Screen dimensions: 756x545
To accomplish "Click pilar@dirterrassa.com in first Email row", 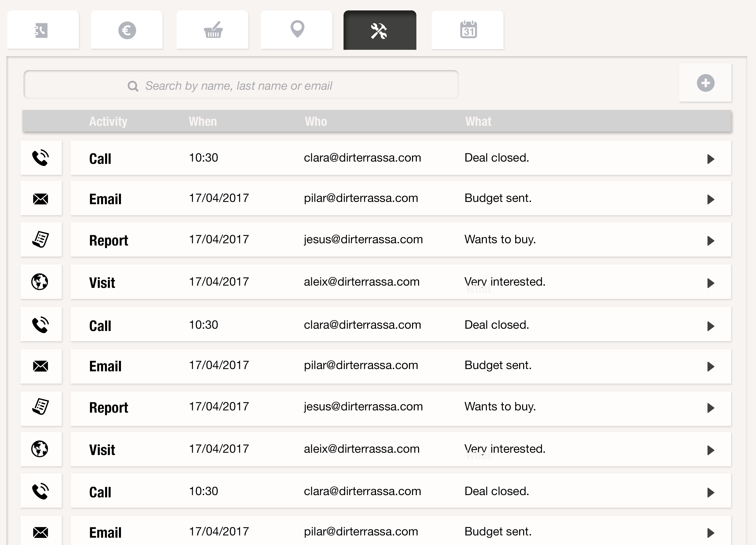I will click(x=361, y=198).
